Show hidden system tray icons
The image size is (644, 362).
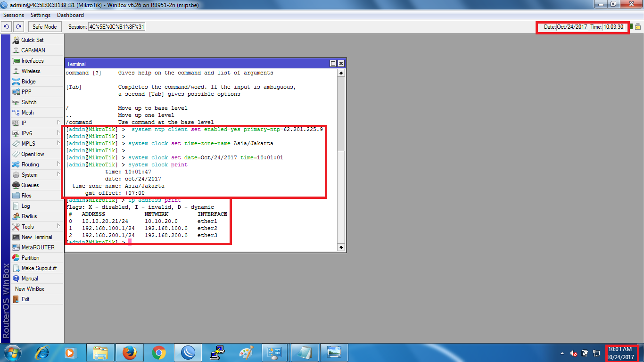coord(562,353)
